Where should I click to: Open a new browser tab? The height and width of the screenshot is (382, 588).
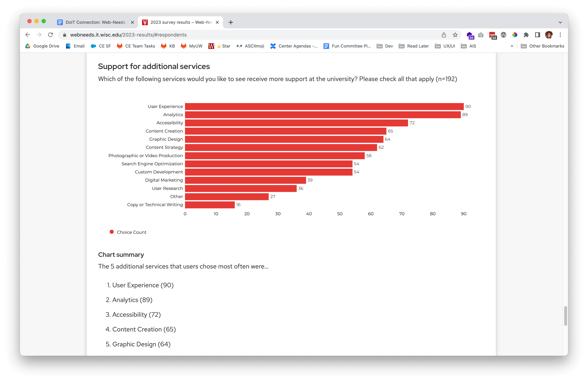tap(231, 22)
